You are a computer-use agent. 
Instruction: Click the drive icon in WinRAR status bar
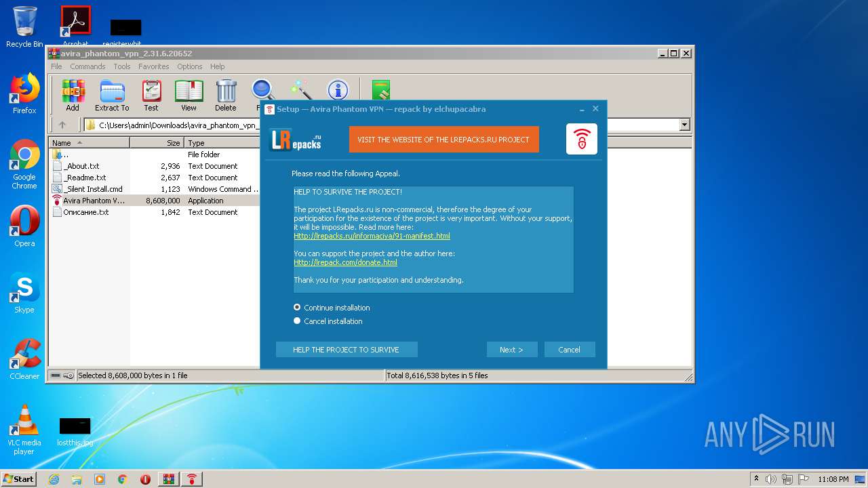tap(56, 375)
